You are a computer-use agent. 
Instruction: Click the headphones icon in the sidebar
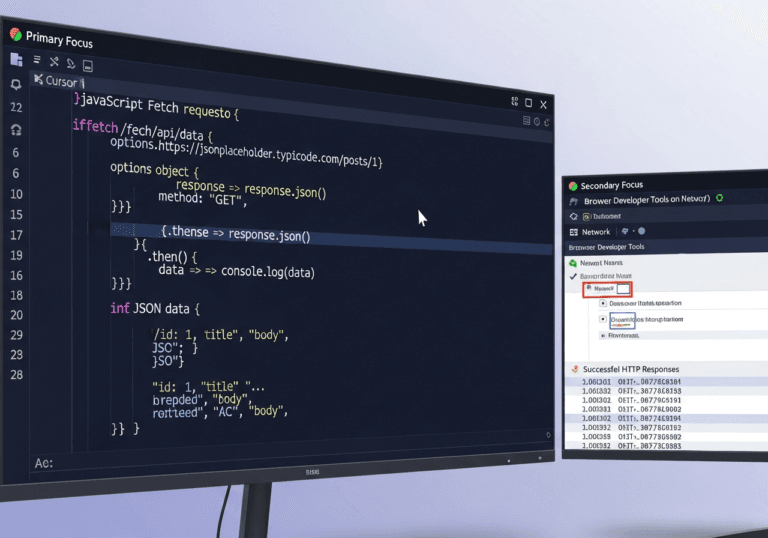(16, 130)
